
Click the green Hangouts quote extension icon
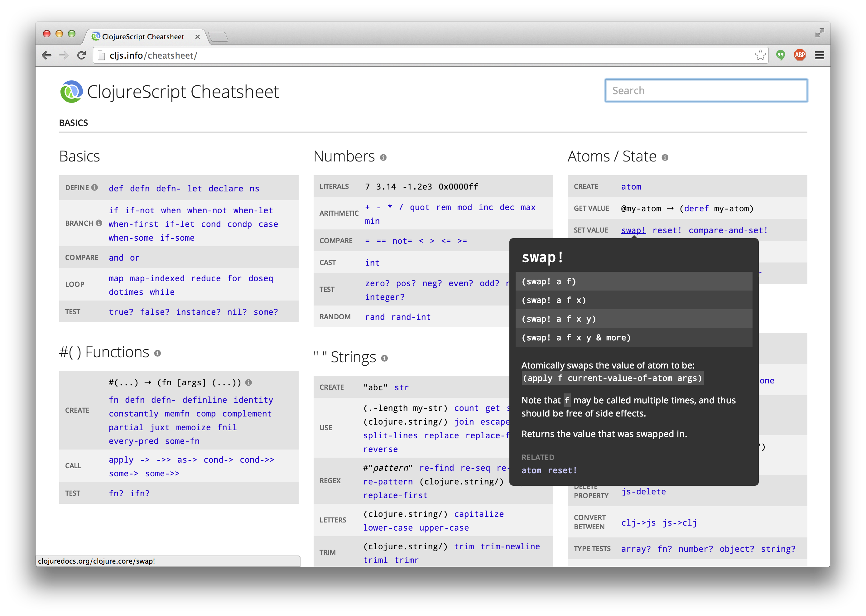pos(780,55)
